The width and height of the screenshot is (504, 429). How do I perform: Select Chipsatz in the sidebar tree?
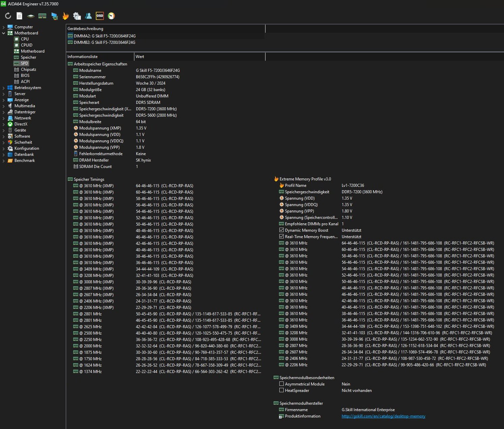click(28, 69)
